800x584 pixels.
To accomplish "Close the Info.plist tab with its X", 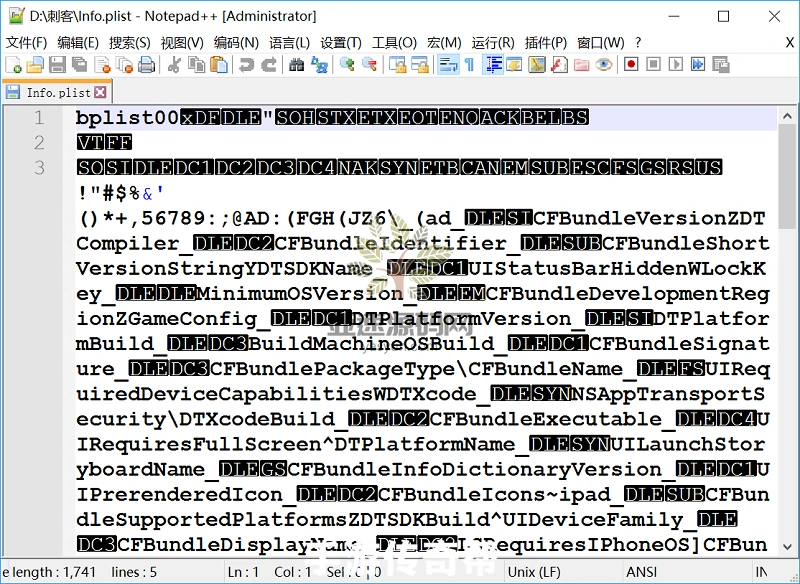I will 100,92.
